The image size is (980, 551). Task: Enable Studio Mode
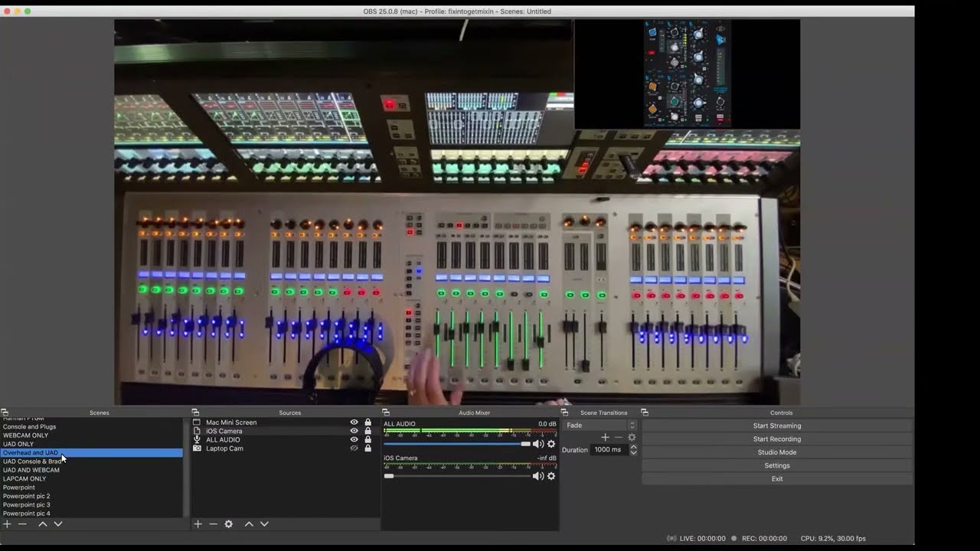(777, 452)
